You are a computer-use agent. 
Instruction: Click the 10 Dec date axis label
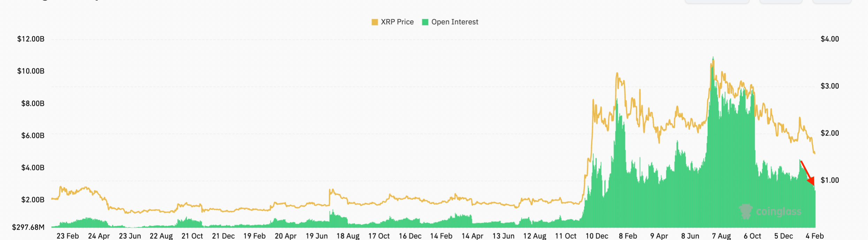pyautogui.click(x=597, y=236)
